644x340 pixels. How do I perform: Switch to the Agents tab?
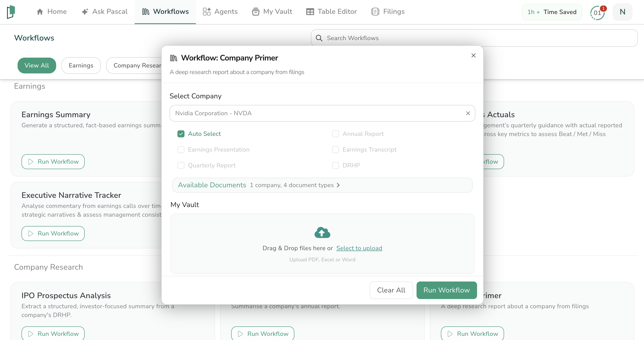click(220, 12)
